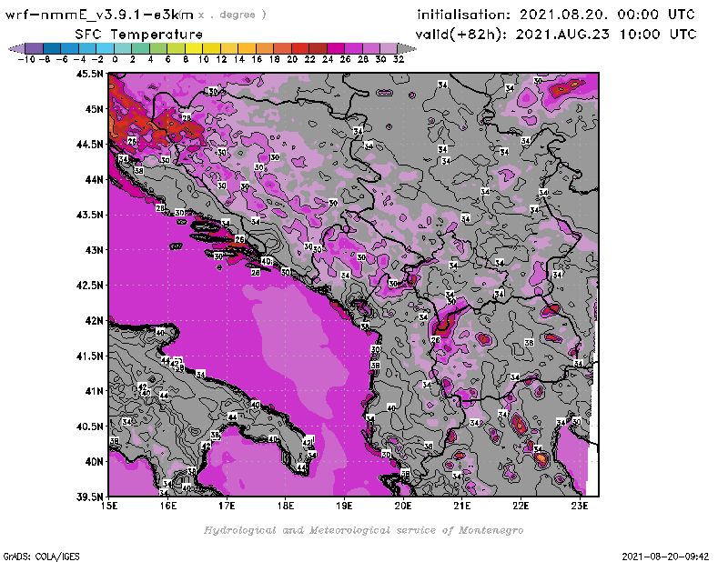Select the '43.5N' latitude label
The height and width of the screenshot is (562, 728).
89,215
